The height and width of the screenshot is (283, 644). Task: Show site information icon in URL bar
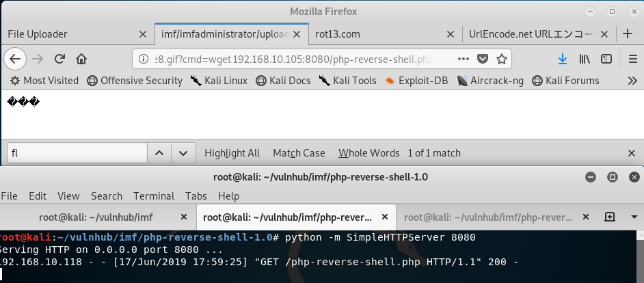pyautogui.click(x=144, y=59)
